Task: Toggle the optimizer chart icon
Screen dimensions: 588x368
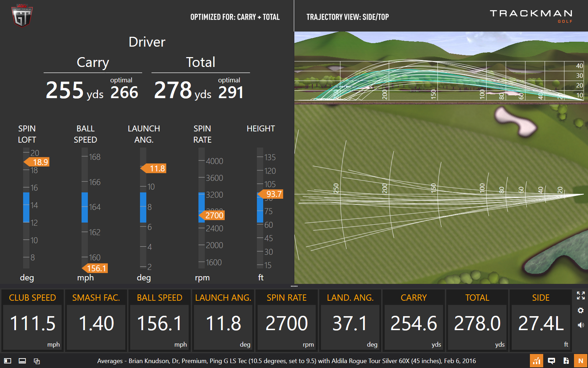Action: pos(536,361)
